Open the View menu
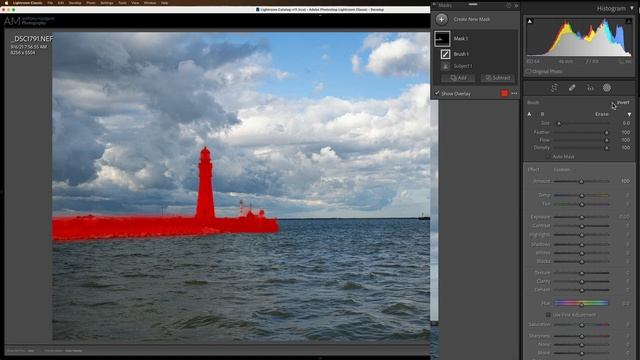This screenshot has width=640, height=360. tap(135, 3)
